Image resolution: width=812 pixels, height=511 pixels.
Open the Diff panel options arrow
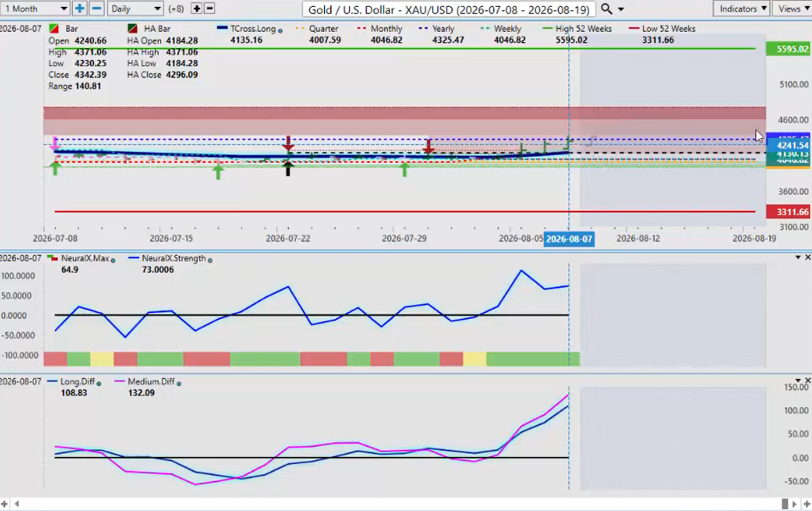coord(798,381)
